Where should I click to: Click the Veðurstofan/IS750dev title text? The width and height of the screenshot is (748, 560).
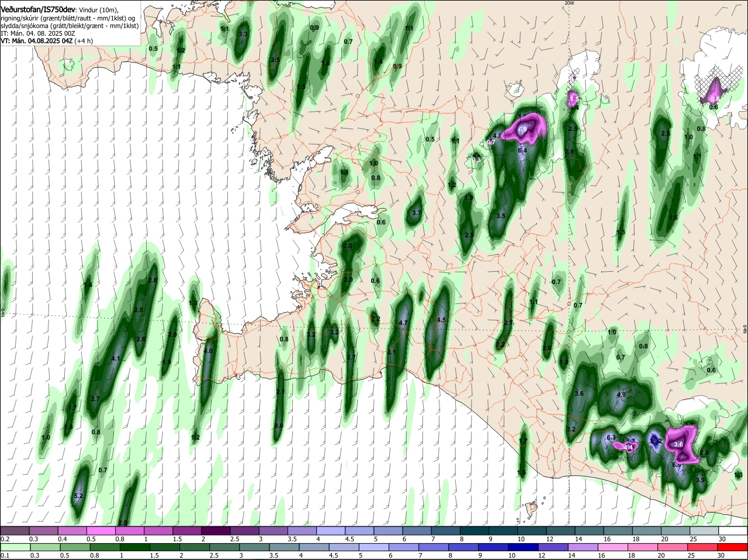tap(37, 10)
